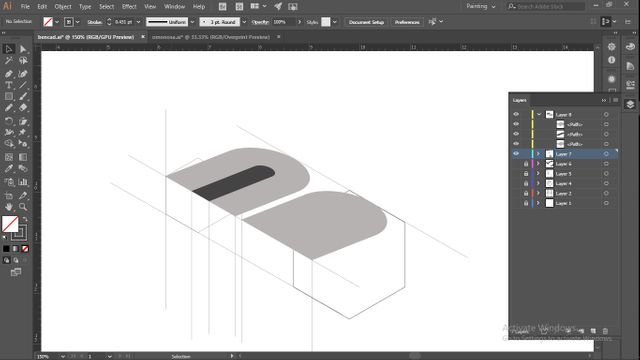This screenshot has height=360, width=640.
Task: Open the File menu
Action: click(25, 7)
